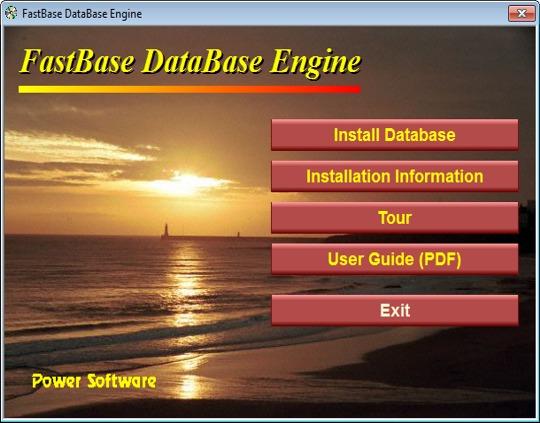540x423 pixels.
Task: Click the FastBase title bar app icon
Action: point(11,13)
